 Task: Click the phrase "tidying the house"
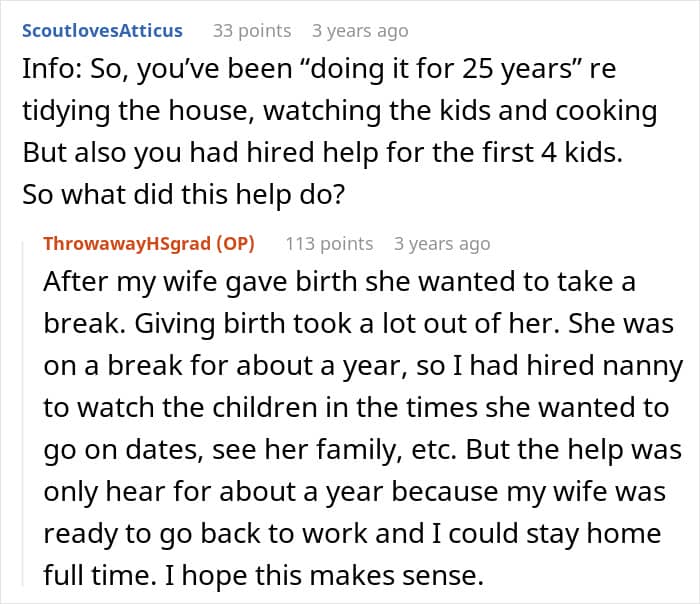coord(122,111)
